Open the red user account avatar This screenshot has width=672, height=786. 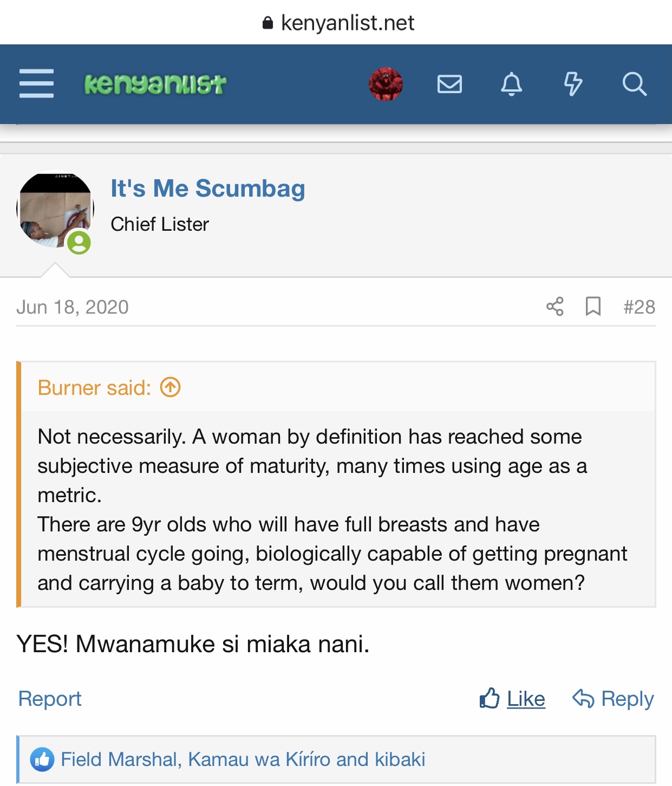click(386, 84)
